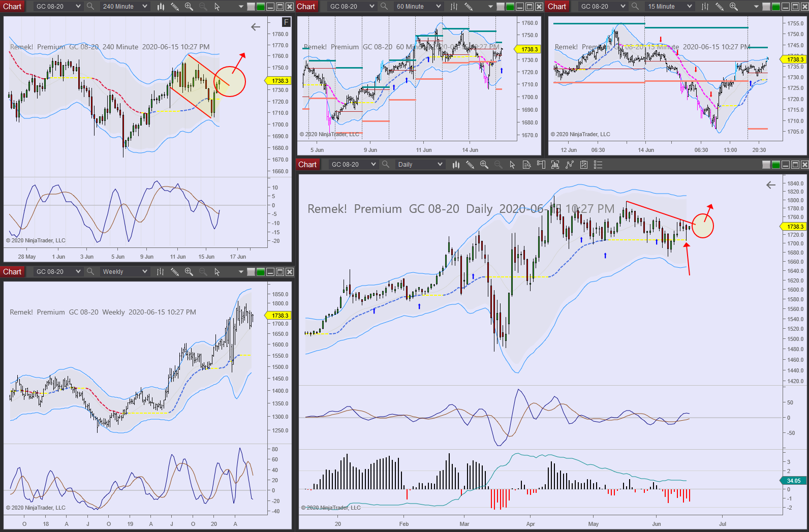Viewport: 809px width, 532px height.
Task: Click return arrow on 240 Minute chart
Action: [x=256, y=27]
